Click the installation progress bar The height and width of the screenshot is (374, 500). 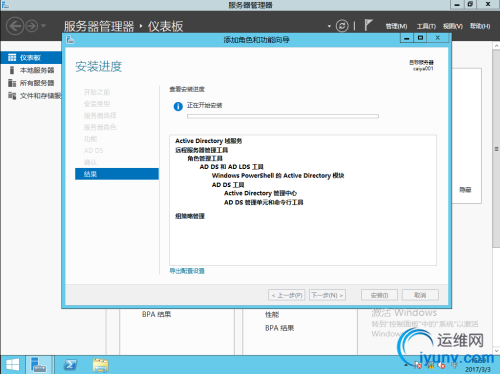(x=283, y=116)
